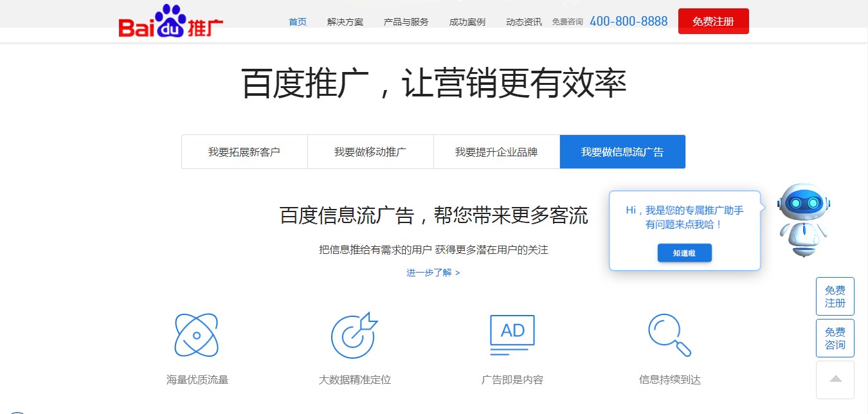Open 产品与服务 navigation menu
The height and width of the screenshot is (414, 868).
[x=406, y=22]
